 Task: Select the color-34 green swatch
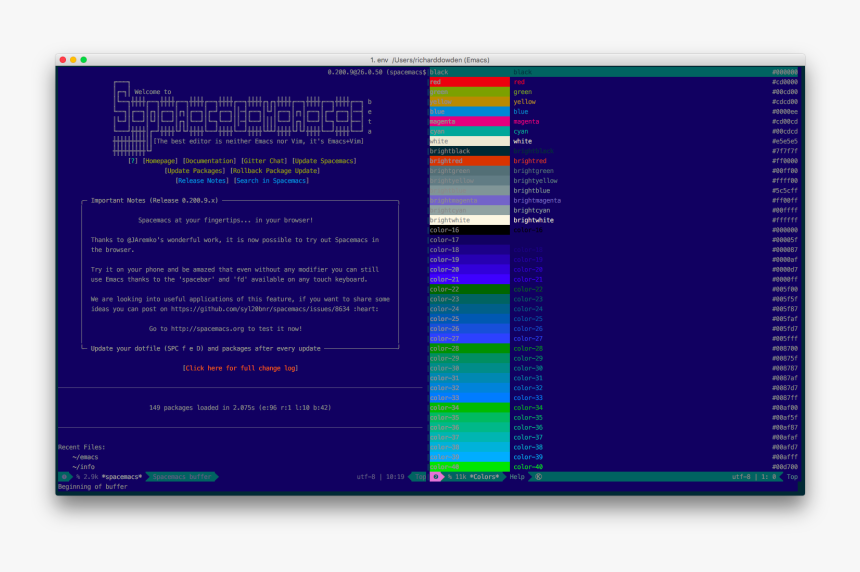[469, 407]
